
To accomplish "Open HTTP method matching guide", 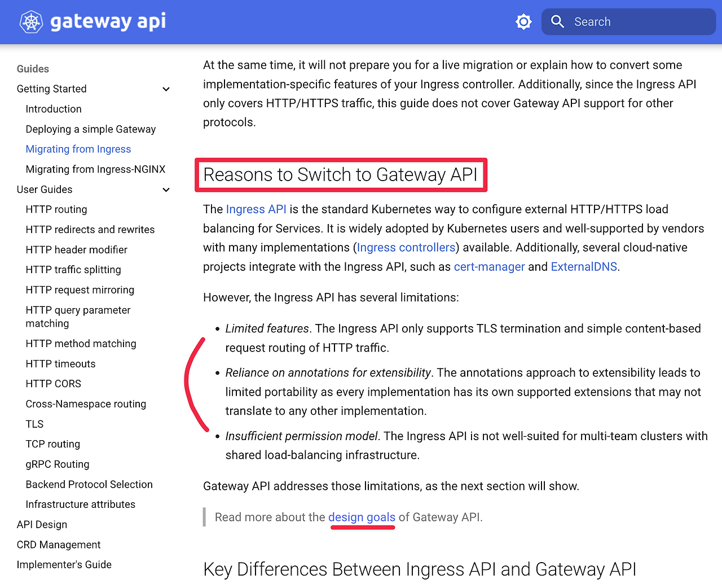I will pyautogui.click(x=81, y=344).
